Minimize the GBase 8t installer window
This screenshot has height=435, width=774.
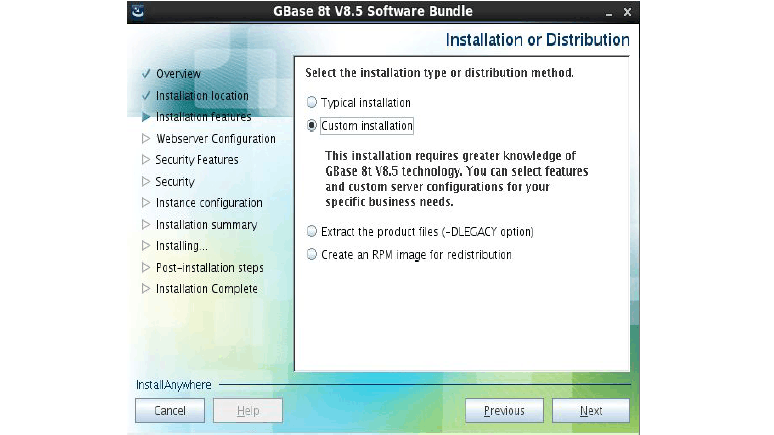click(609, 13)
